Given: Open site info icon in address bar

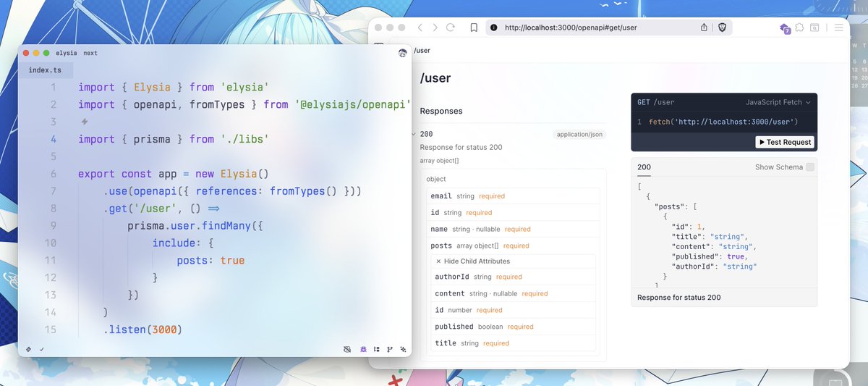Looking at the screenshot, I should click(494, 28).
